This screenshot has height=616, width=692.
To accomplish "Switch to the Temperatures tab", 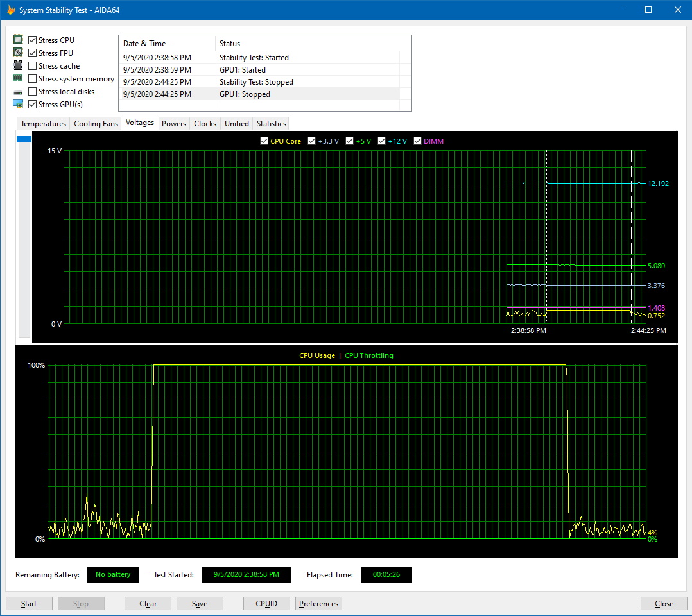I will coord(43,124).
